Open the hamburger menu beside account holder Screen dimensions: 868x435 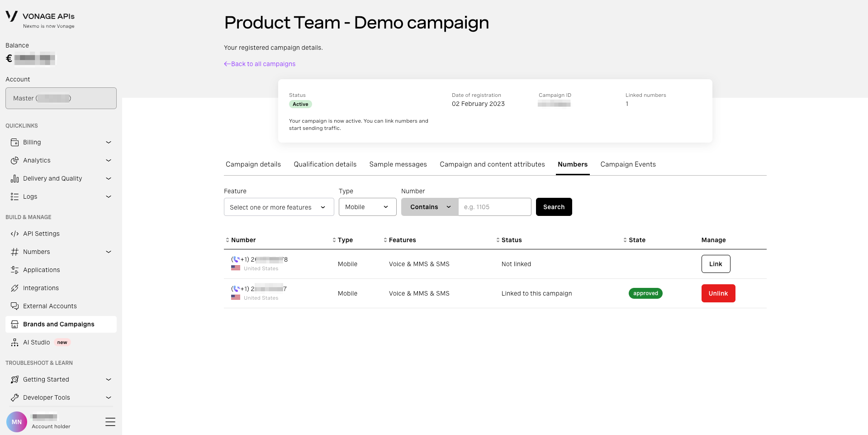[x=110, y=422]
